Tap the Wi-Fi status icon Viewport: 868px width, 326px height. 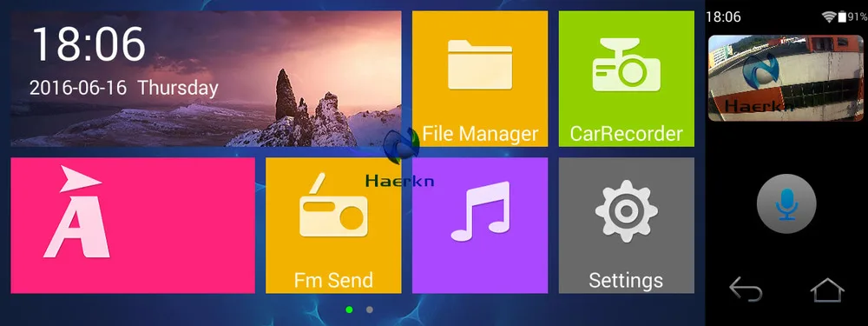(x=829, y=17)
